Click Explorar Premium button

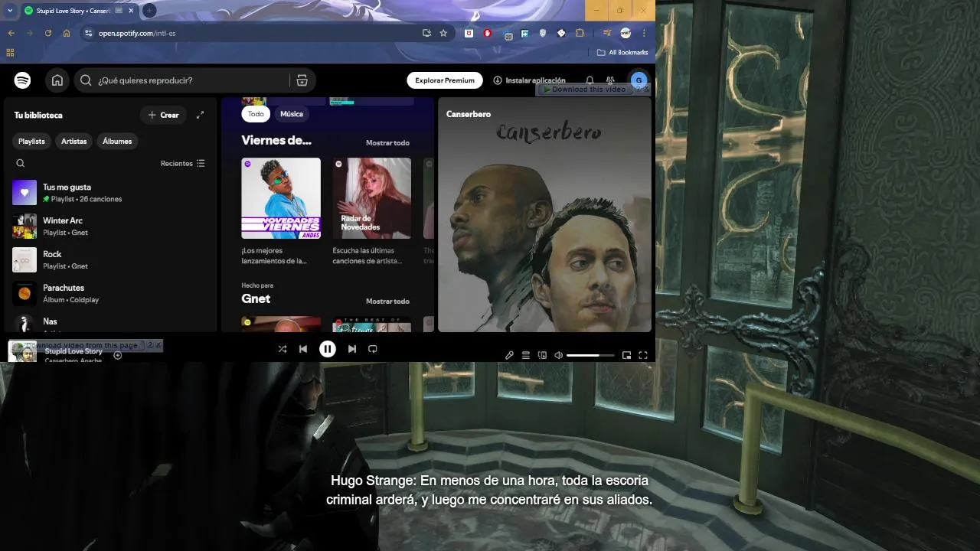445,80
